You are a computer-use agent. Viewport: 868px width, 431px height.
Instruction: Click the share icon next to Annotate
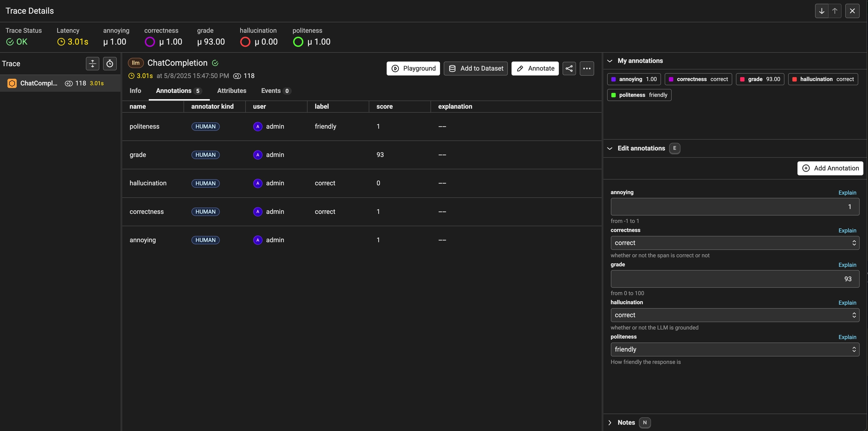[x=569, y=68]
